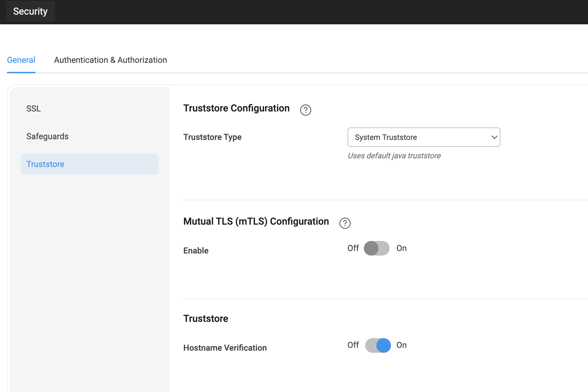
Task: Open the Truststore Configuration help icon
Action: 305,110
